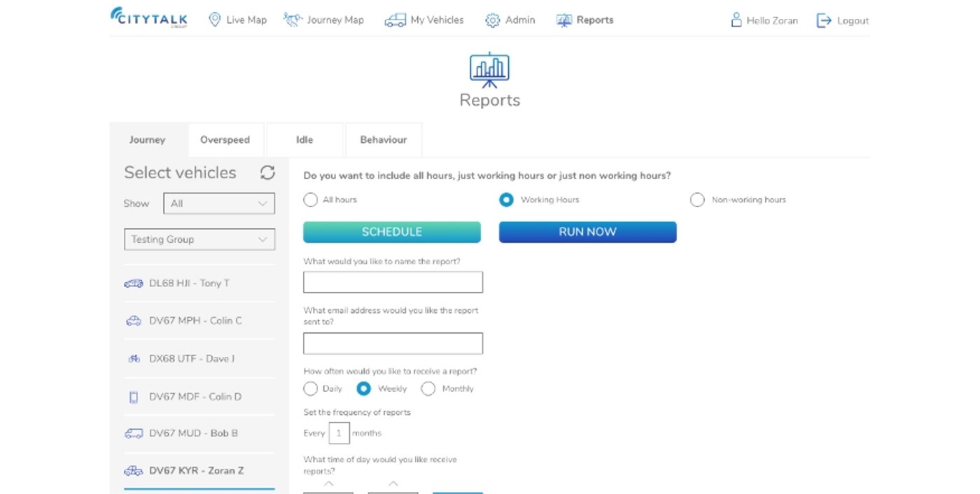
Task: Click the phone icon next to DV67 MDF
Action: point(134,397)
